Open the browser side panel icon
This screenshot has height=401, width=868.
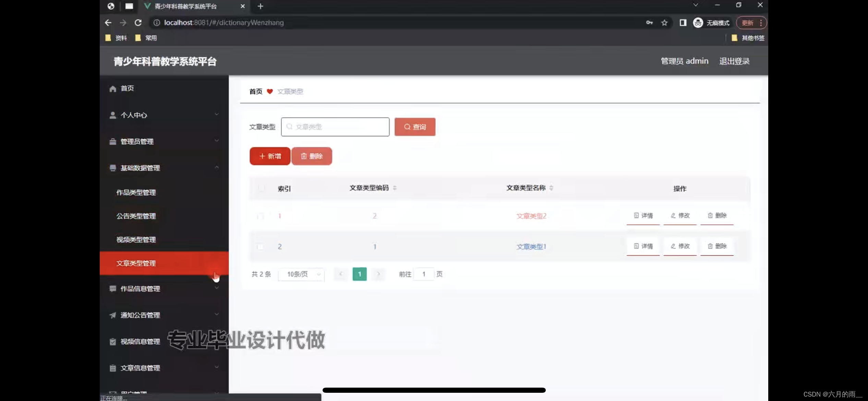(x=683, y=23)
